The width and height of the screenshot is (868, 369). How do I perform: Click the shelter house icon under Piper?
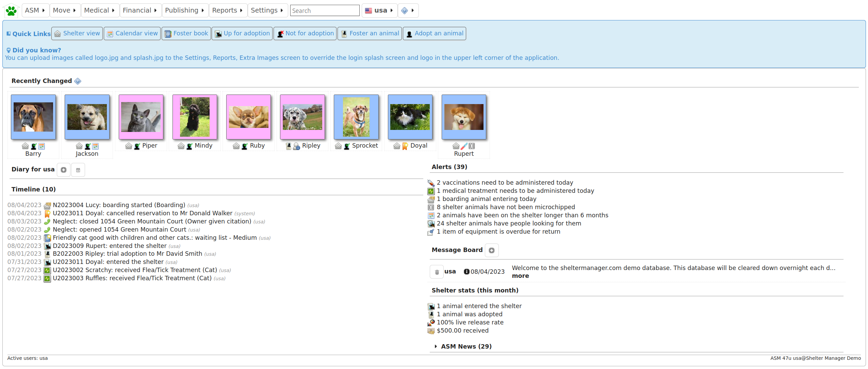[129, 146]
